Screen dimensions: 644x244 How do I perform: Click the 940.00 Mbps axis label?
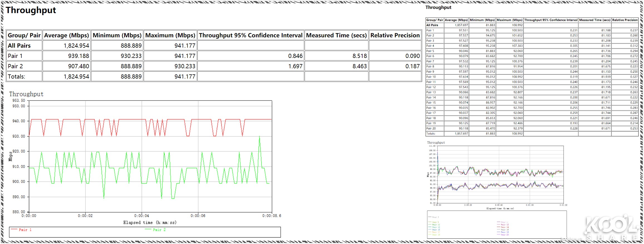(x=19, y=121)
